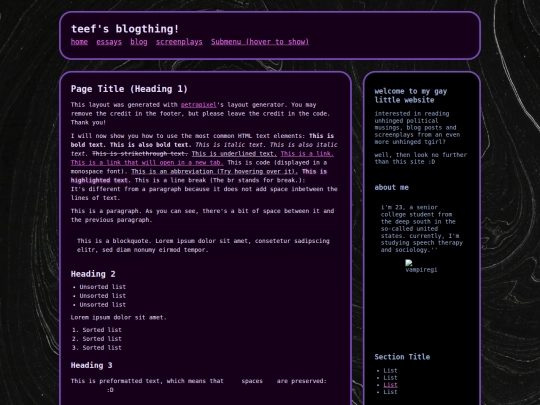Click the Heading 2 title
540x405 pixels.
point(93,274)
